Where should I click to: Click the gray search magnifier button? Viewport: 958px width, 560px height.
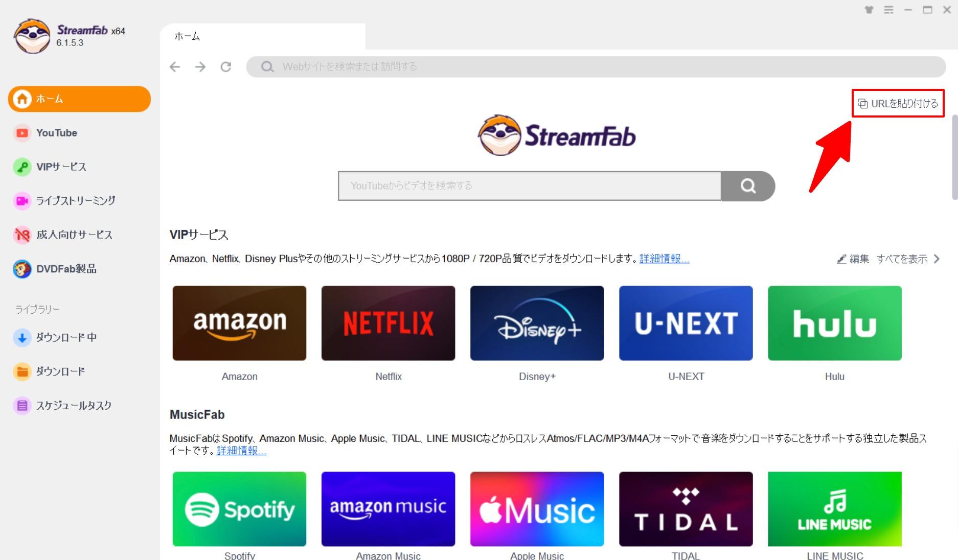[748, 186]
